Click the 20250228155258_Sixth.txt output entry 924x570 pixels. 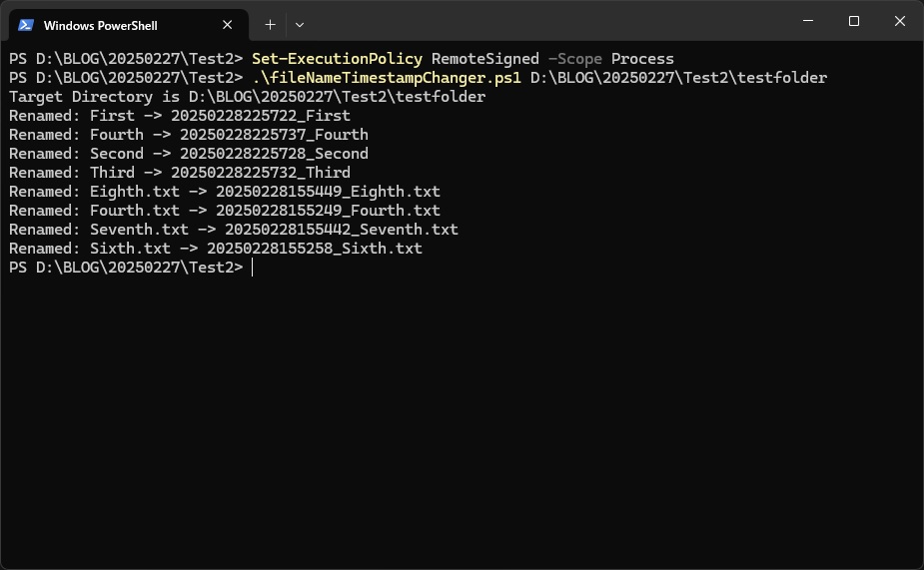[x=314, y=248]
